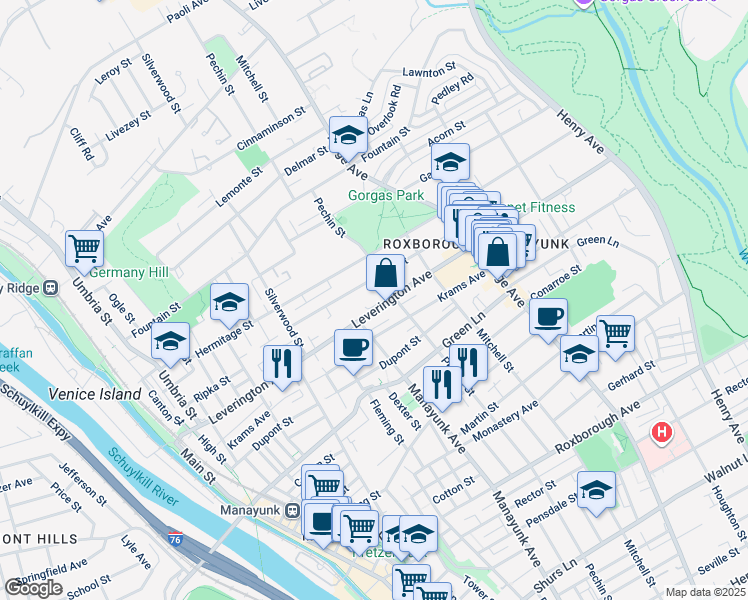Open the shopping bag marker on Leverington Ave

[x=385, y=272]
